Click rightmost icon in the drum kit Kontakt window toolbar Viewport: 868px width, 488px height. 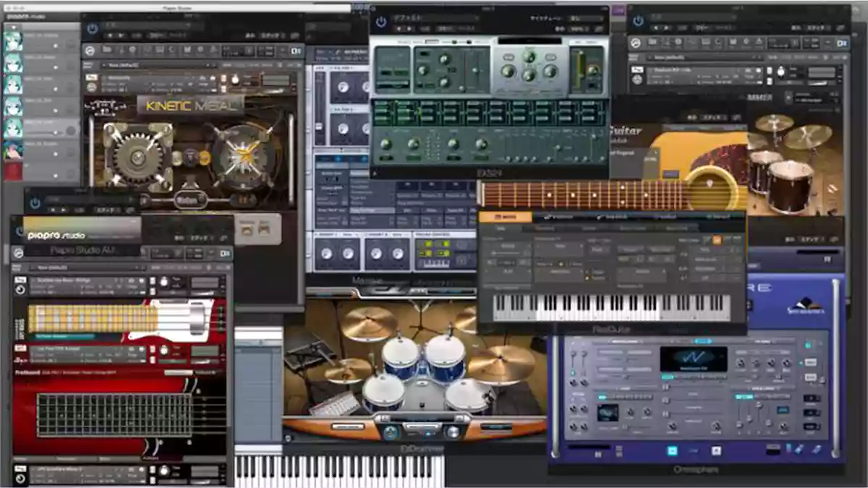coord(841,43)
